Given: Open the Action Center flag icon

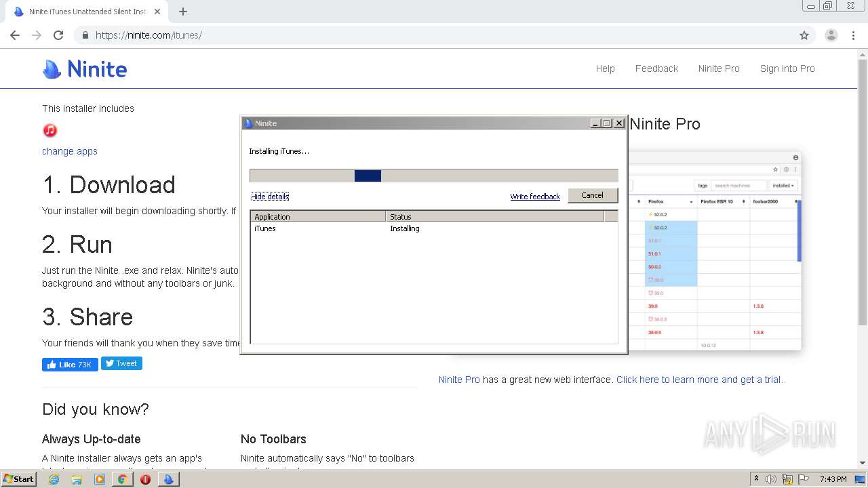Looking at the screenshot, I should [x=804, y=479].
